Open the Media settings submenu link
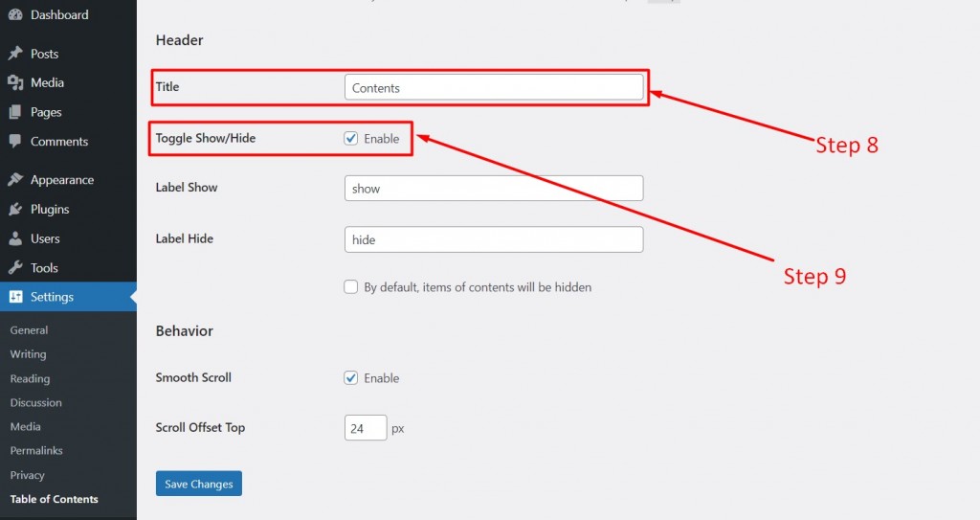 pos(25,426)
